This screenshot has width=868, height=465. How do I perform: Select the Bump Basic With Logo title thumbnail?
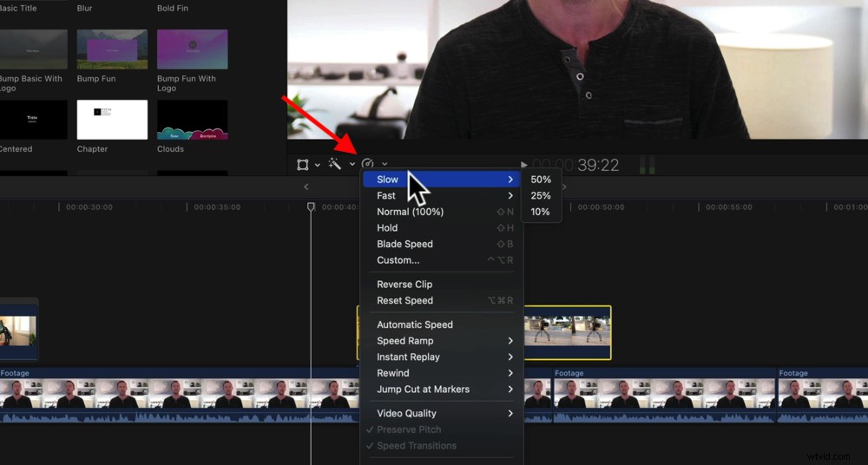pos(33,49)
